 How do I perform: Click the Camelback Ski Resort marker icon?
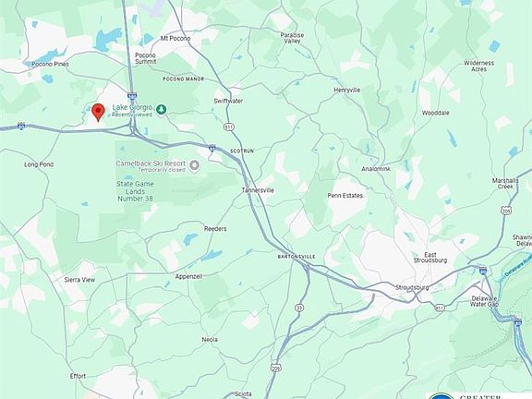click(x=194, y=166)
